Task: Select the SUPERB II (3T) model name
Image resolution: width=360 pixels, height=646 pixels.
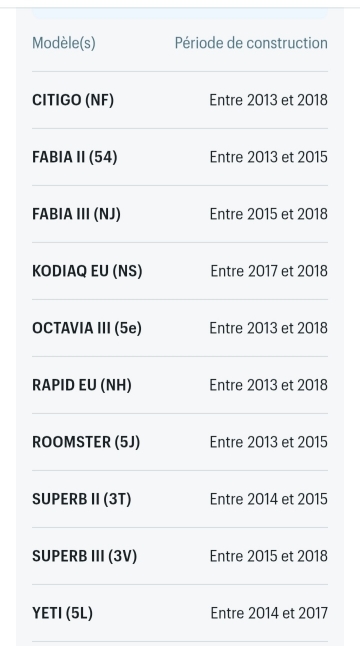Action: 82,499
